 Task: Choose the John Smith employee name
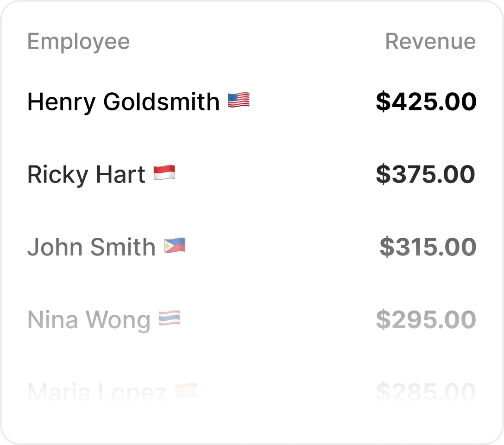pyautogui.click(x=91, y=247)
